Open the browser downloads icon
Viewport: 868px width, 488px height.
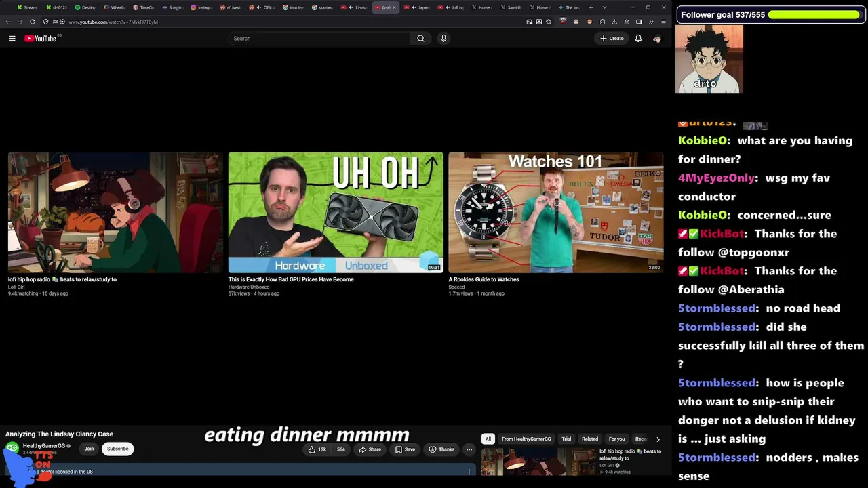pos(614,22)
